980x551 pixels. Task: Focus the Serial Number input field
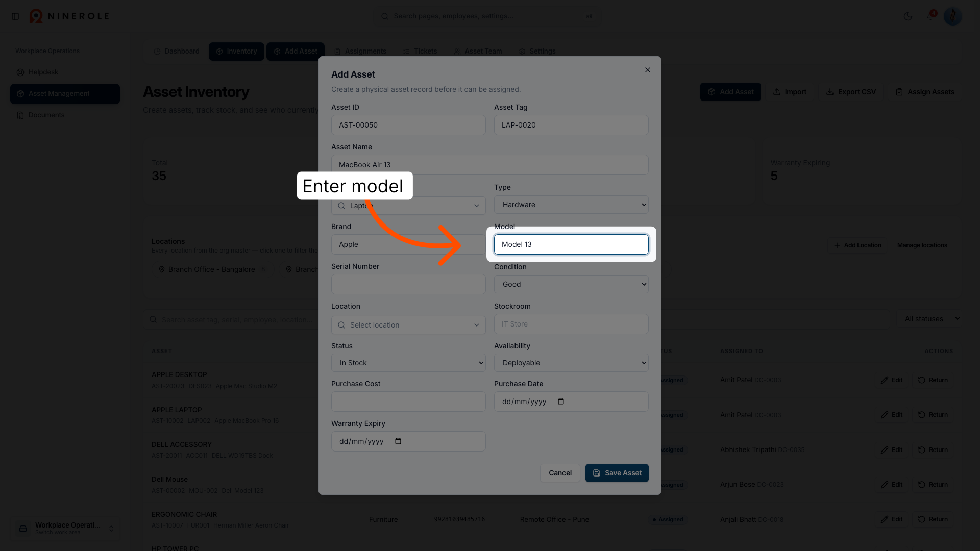[408, 284]
